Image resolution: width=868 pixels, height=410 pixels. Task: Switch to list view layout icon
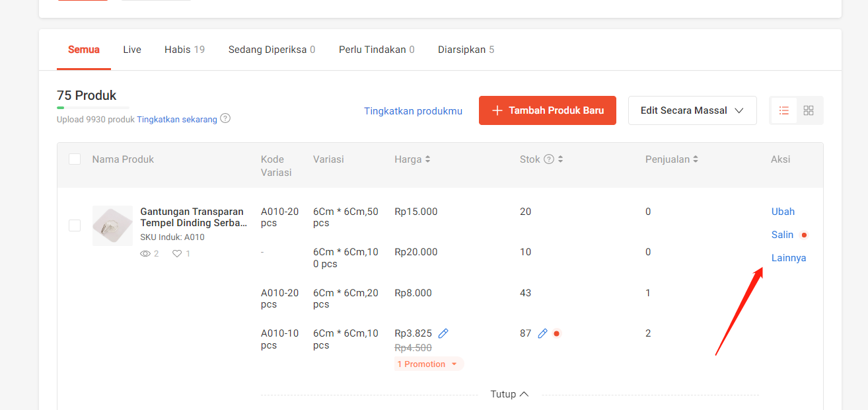point(784,110)
